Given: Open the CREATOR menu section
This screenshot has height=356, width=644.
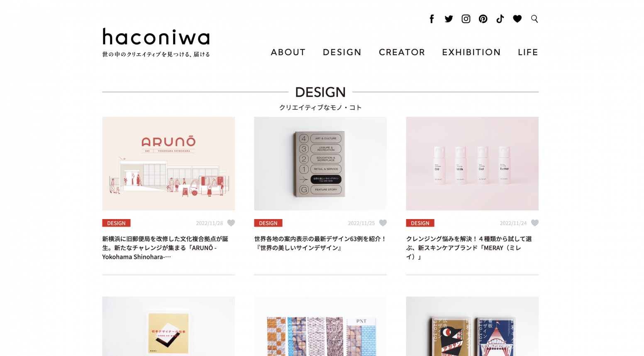Looking at the screenshot, I should point(402,52).
